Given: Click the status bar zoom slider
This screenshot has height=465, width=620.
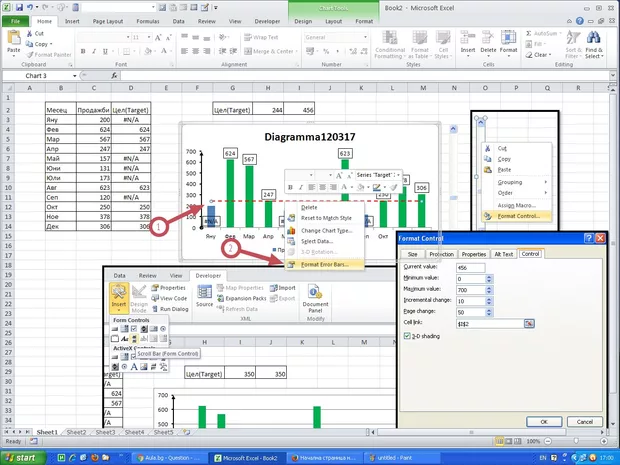Looking at the screenshot, I should click(x=576, y=441).
